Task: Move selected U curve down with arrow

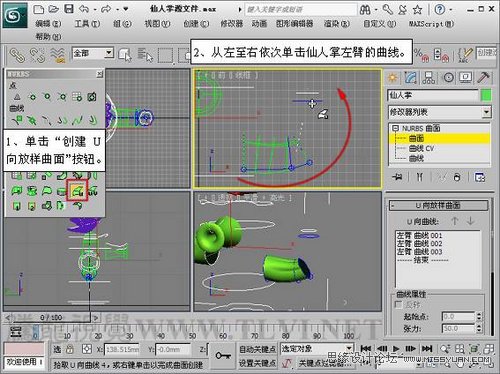Action: coord(470,221)
